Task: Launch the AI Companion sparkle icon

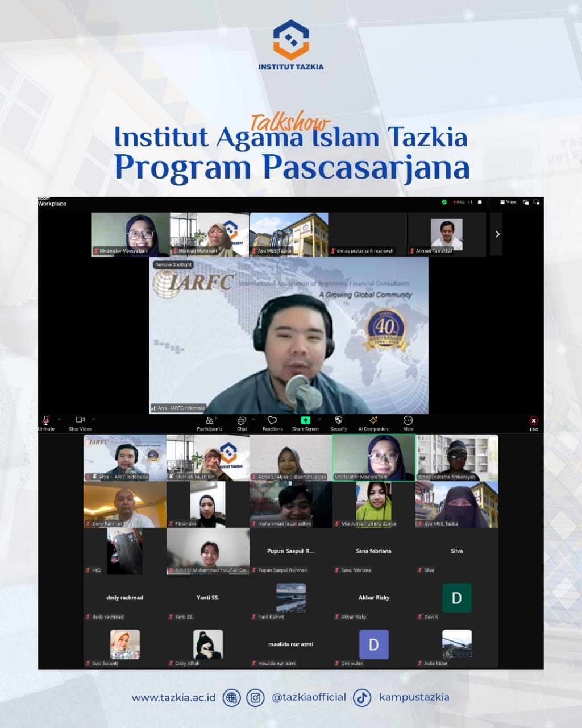Action: 373,420
